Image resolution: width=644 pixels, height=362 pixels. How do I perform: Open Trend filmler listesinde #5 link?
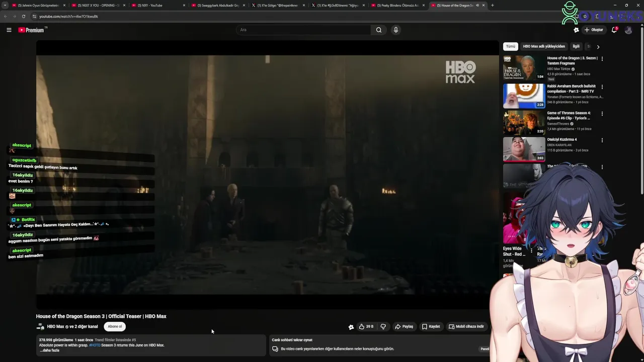pos(116,340)
